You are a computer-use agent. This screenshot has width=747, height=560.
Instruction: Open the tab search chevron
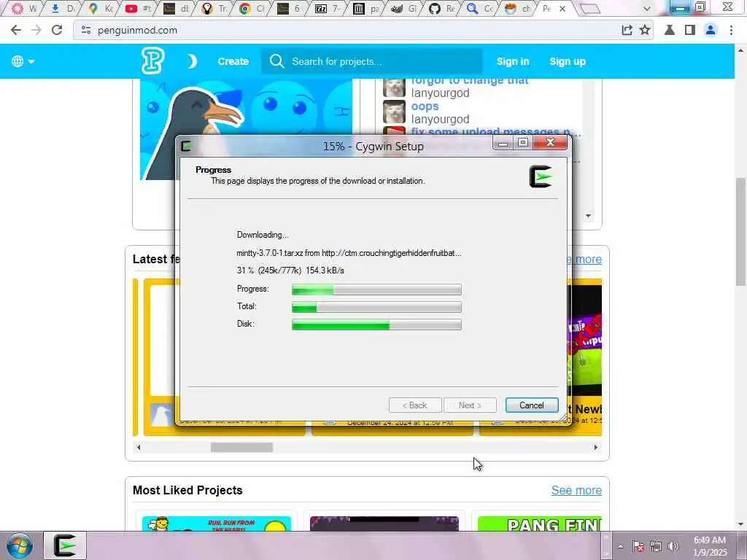[x=646, y=9]
